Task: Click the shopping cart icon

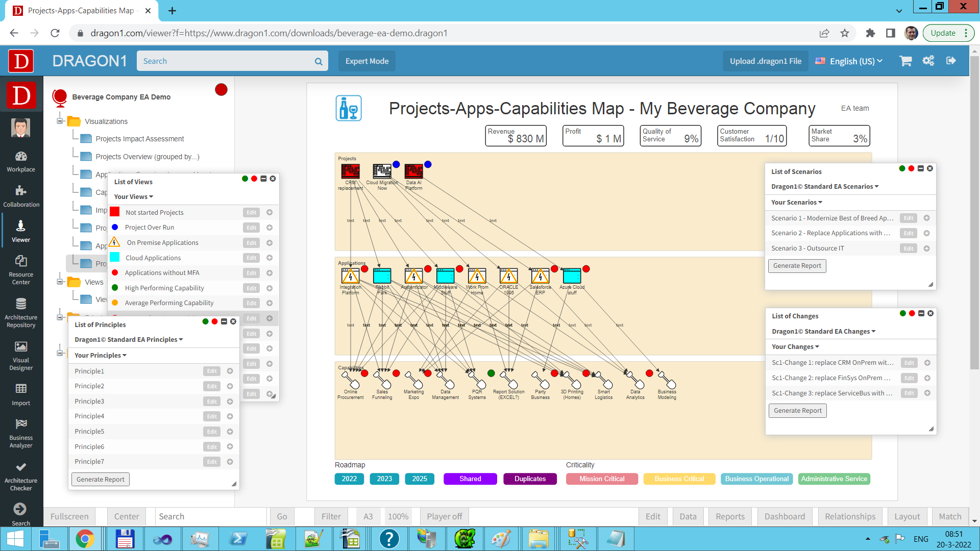Action: coord(906,61)
